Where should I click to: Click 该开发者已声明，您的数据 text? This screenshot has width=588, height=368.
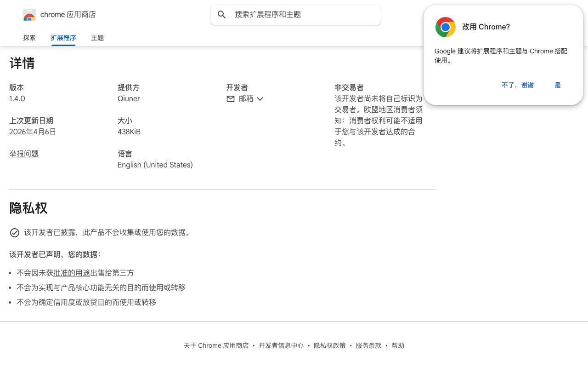pos(55,254)
